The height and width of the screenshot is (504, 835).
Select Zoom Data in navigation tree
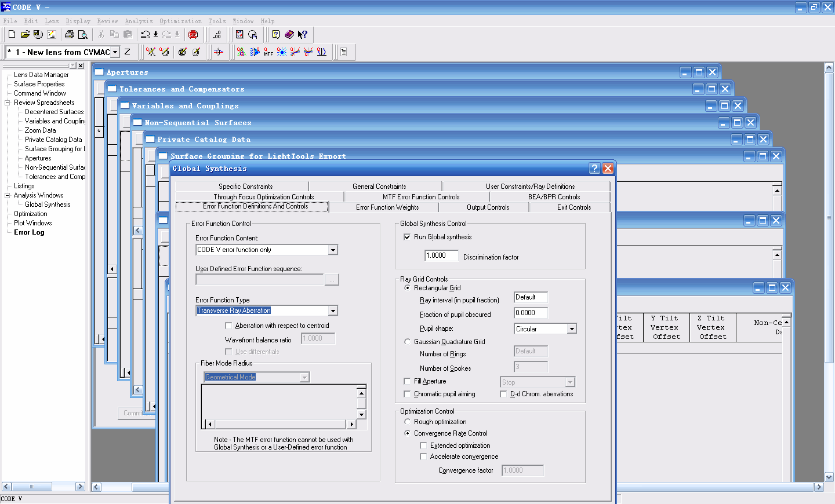click(x=41, y=130)
